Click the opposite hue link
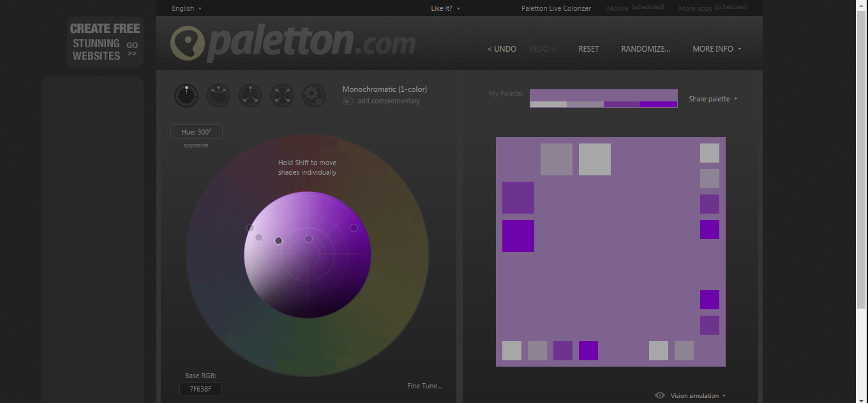The height and width of the screenshot is (403, 868). [196, 145]
